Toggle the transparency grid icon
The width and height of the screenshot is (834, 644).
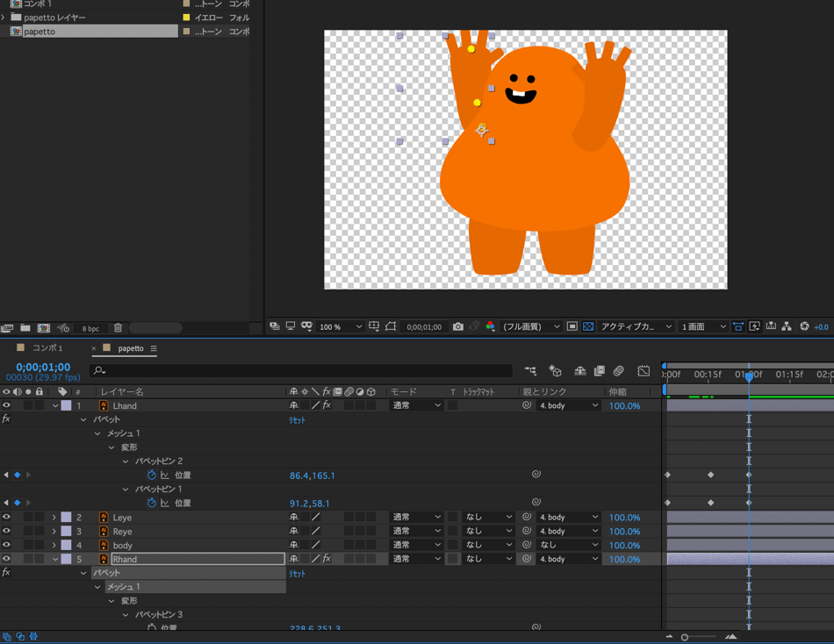point(588,326)
